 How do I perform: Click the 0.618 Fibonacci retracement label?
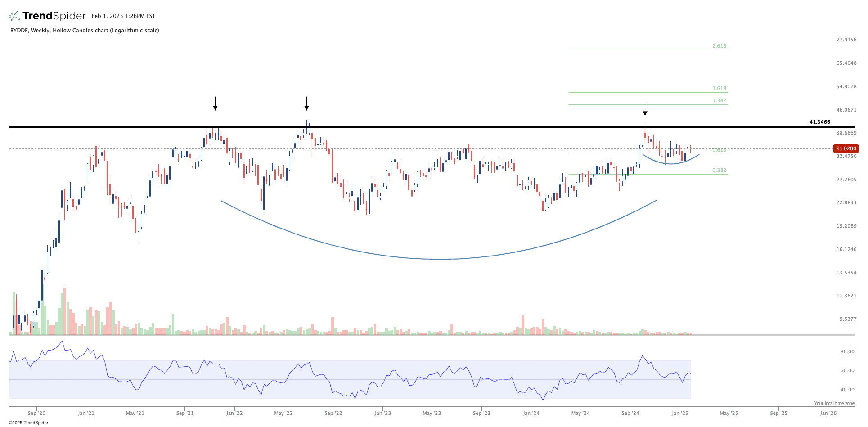pos(719,150)
